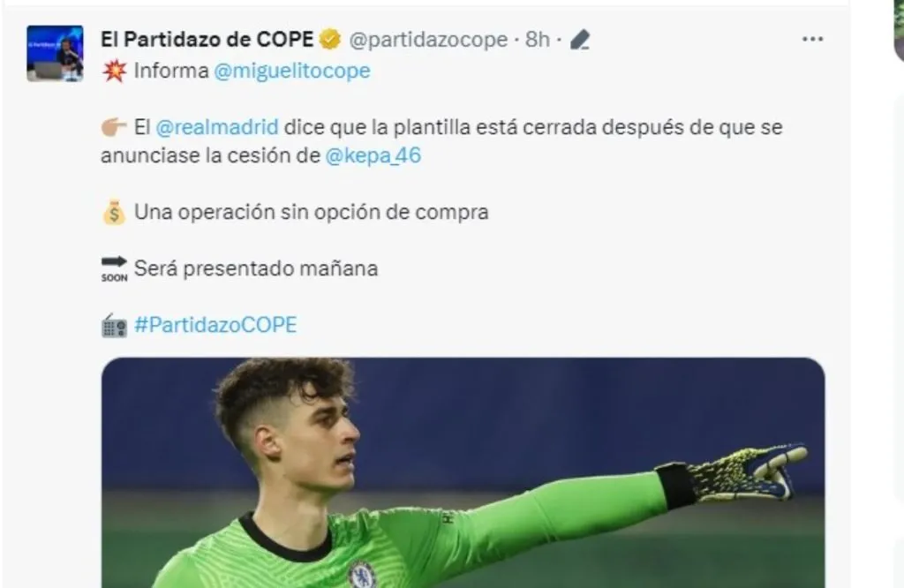904x588 pixels.
Task: Click the text 'Una operación sin opción de compra'
Action: (x=312, y=212)
